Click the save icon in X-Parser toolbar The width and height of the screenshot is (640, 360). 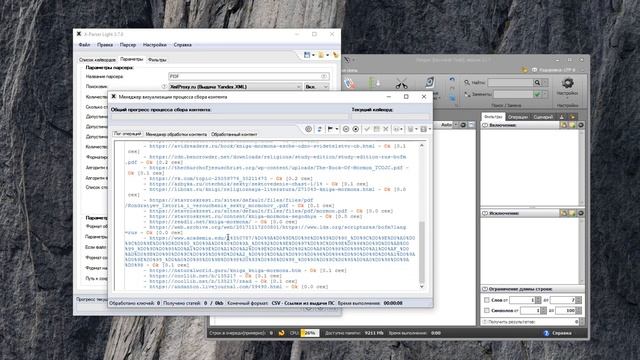(x=307, y=55)
